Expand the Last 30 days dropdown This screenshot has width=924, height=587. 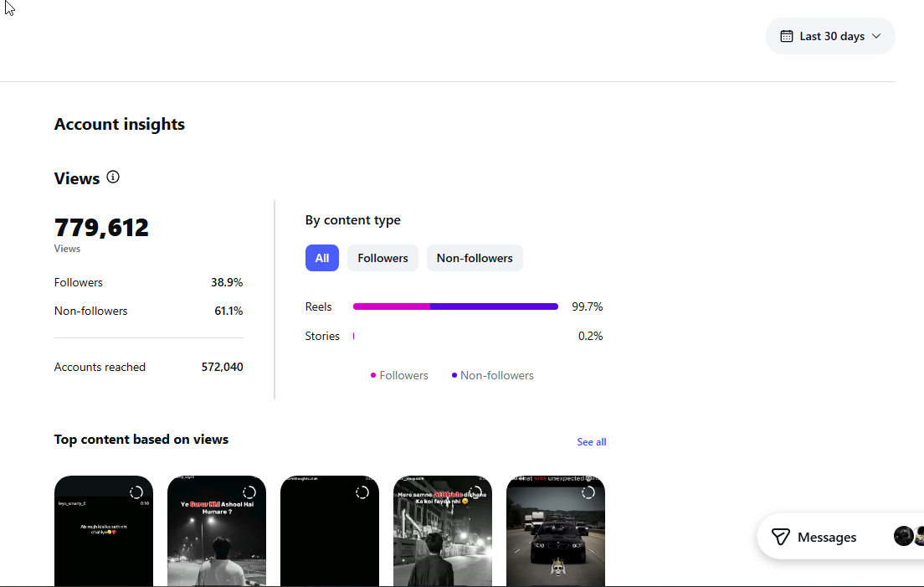[x=830, y=36]
